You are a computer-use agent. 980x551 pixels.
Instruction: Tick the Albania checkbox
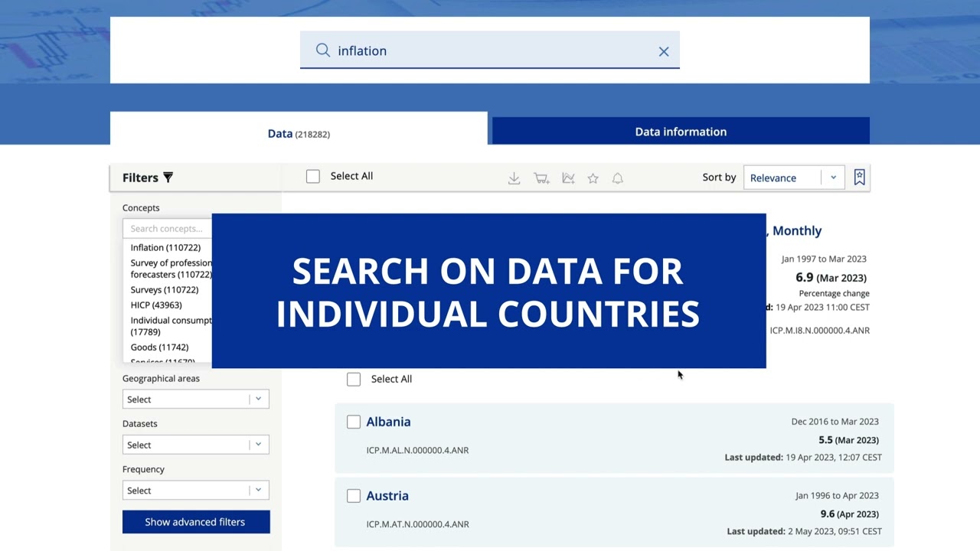click(x=354, y=422)
